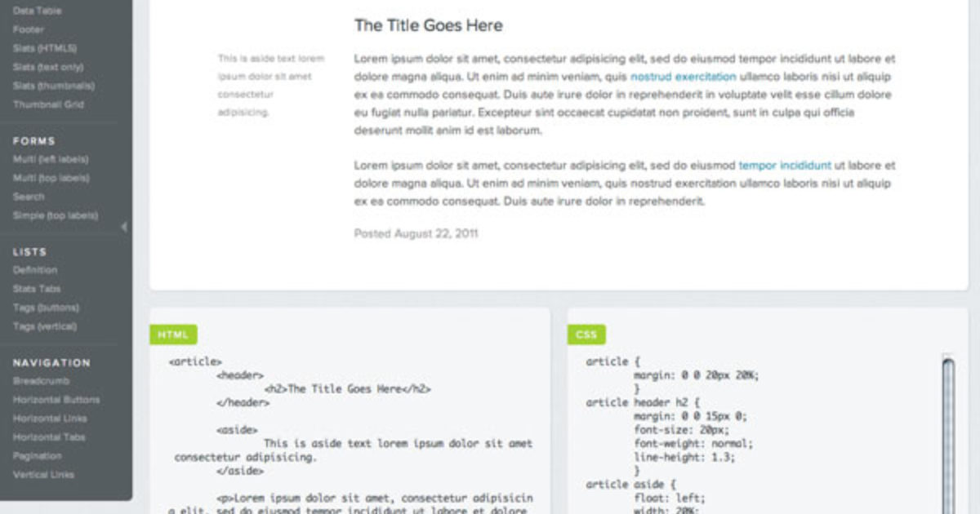Open Stats Tabs in Lists

pyautogui.click(x=37, y=289)
